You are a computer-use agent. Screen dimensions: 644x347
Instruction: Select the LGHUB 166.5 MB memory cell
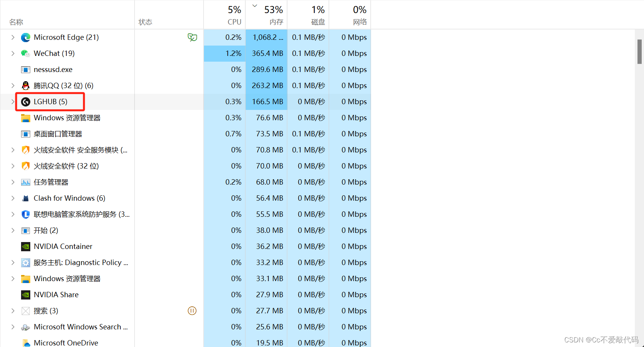[x=266, y=102]
